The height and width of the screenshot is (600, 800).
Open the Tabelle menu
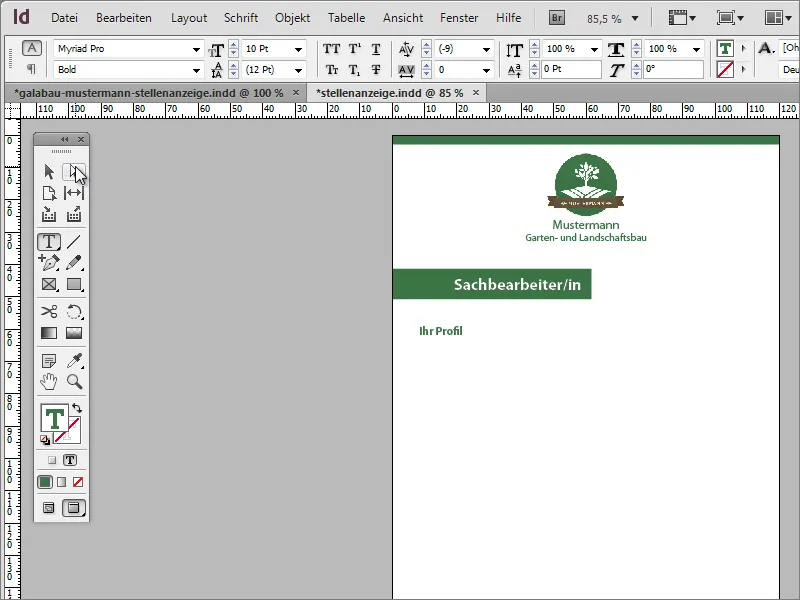coord(346,18)
